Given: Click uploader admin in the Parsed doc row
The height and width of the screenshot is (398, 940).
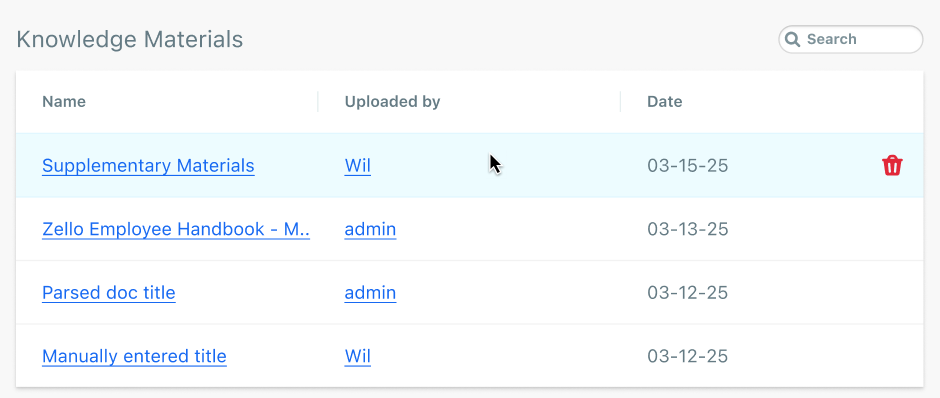Looking at the screenshot, I should tap(370, 293).
